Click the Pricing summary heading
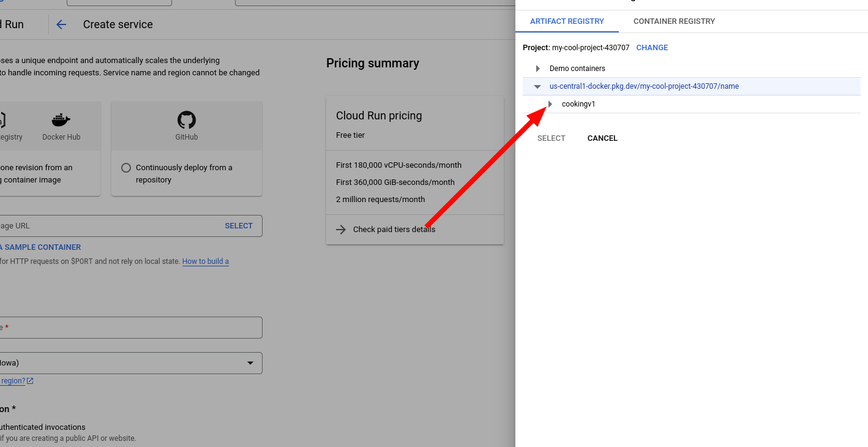 [x=373, y=63]
